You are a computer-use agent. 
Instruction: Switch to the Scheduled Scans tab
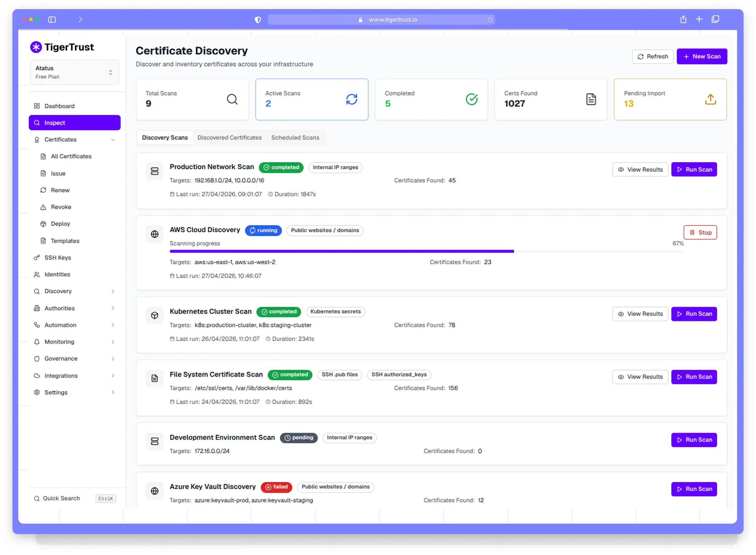click(295, 137)
